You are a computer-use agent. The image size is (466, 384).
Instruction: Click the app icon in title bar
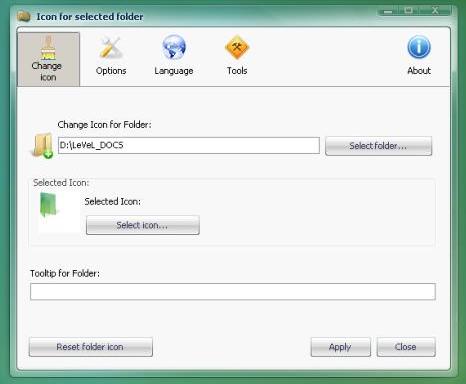pos(24,16)
